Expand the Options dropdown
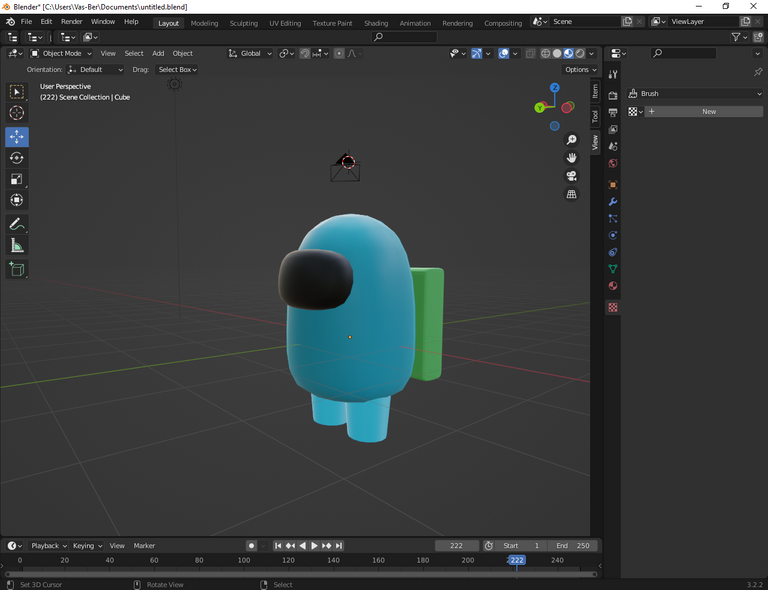Screen dimensions: 768x590 tap(580, 70)
